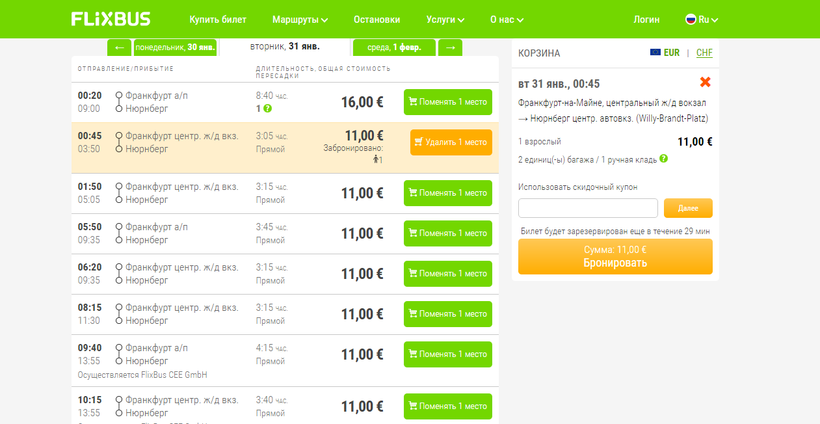Click the transfer info icon on 00:20 trip
Viewport: 820px width, 424px height.
pos(268,109)
